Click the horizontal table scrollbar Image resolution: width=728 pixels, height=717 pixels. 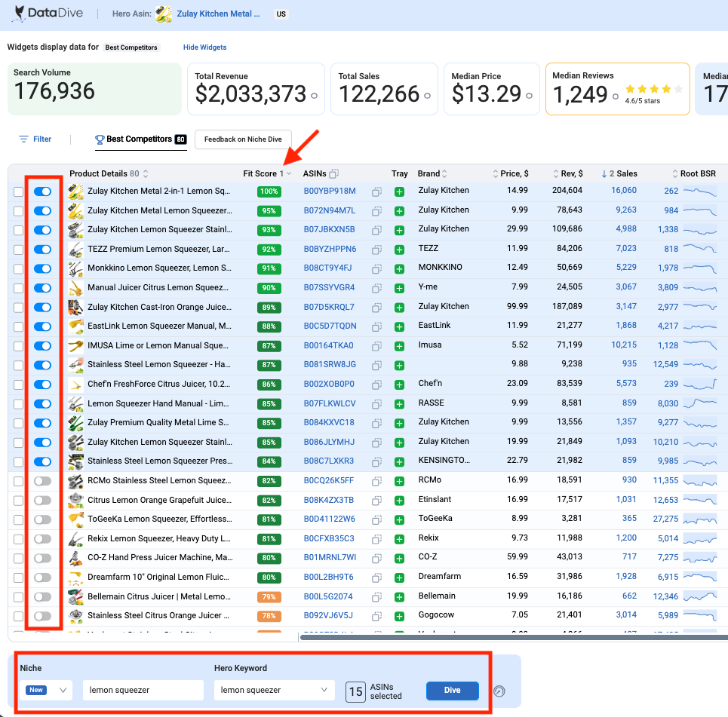[514, 637]
